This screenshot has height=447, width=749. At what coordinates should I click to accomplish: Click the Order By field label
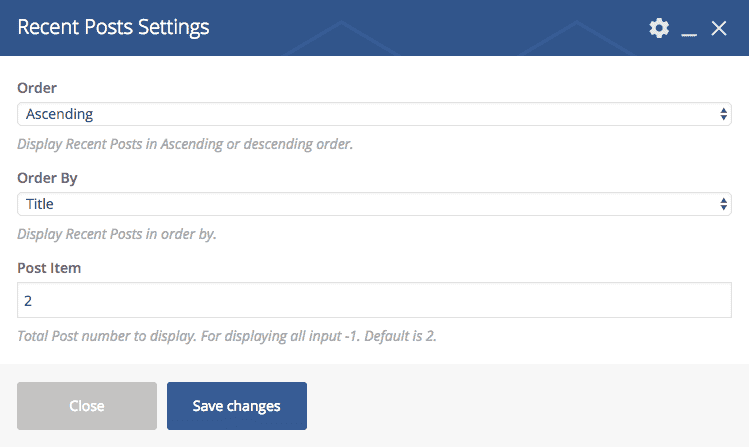point(47,178)
